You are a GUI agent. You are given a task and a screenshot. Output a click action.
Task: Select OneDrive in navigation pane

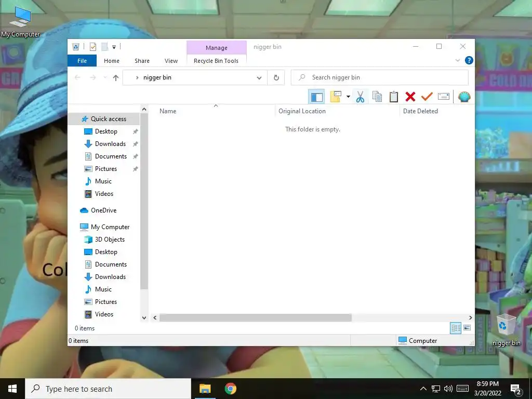[x=104, y=210]
